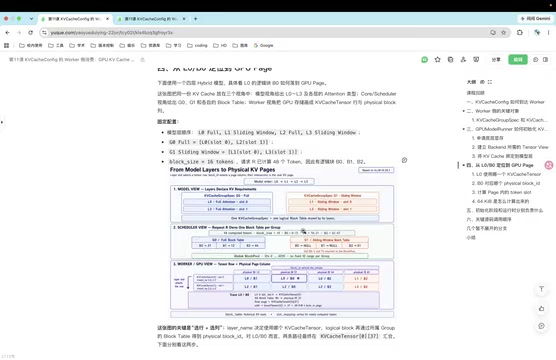This screenshot has width=556, height=360.
Task: Bookmark this page with the address bar star
Action: click(x=503, y=33)
